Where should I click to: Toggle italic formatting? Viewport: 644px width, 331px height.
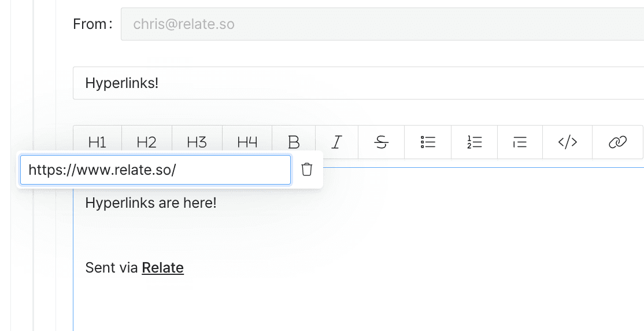337,142
